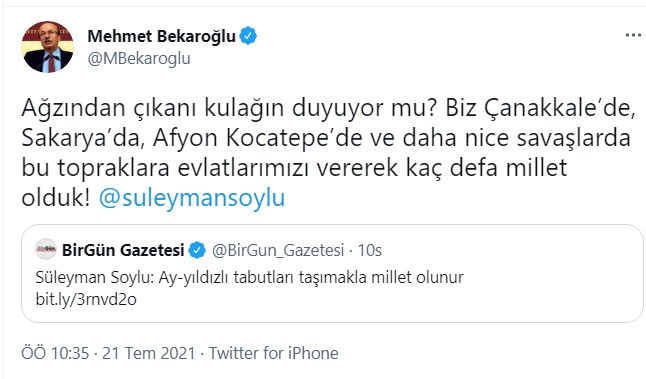Click the quoted headline about Ay-yıldızlı tabutları
Image resolution: width=646 pixels, height=379 pixels.
click(250, 277)
